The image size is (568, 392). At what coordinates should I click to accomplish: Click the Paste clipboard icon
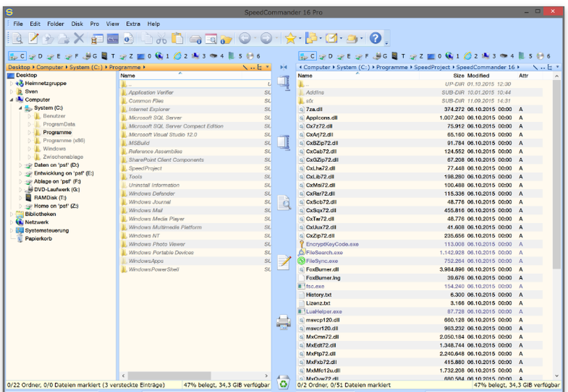click(177, 38)
